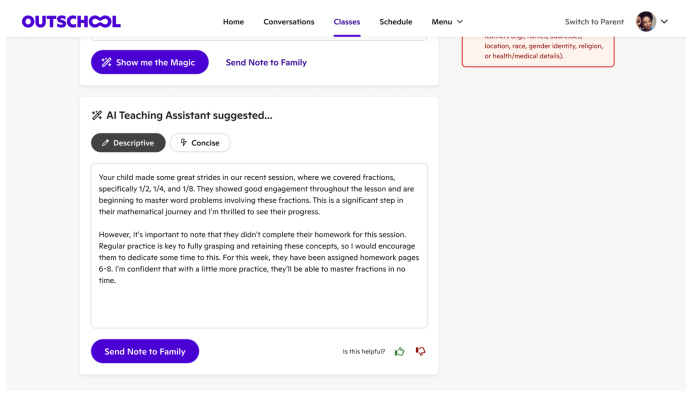Switch to the Concise style option

click(x=200, y=143)
